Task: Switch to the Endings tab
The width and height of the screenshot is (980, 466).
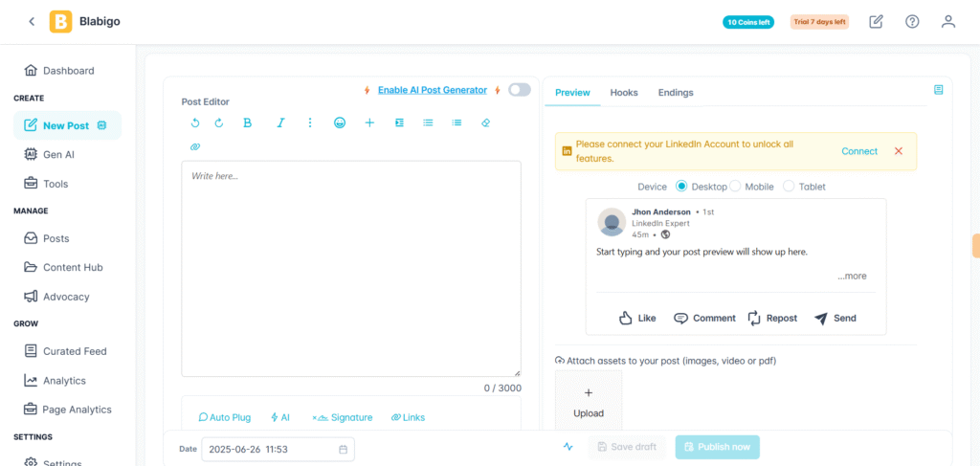Action: tap(676, 93)
